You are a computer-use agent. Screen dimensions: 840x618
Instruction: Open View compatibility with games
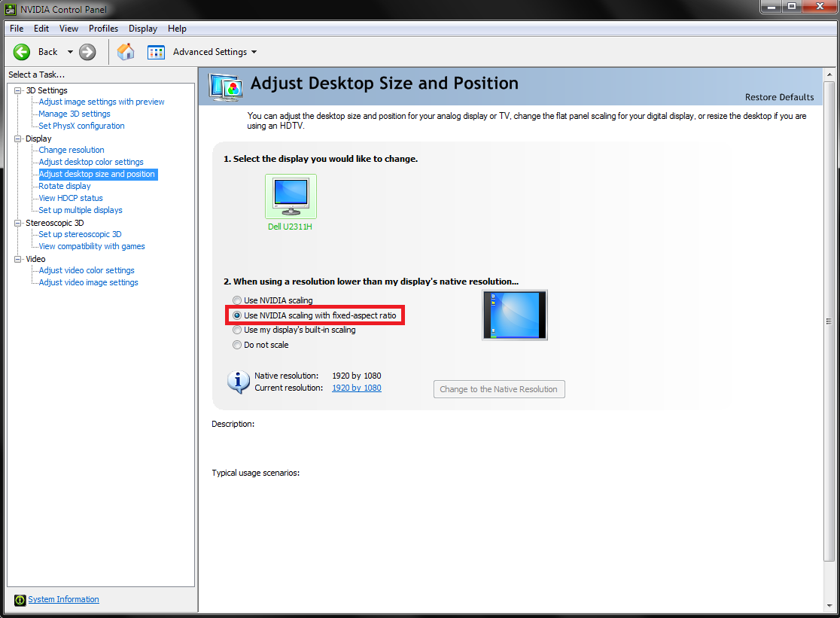pyautogui.click(x=92, y=246)
